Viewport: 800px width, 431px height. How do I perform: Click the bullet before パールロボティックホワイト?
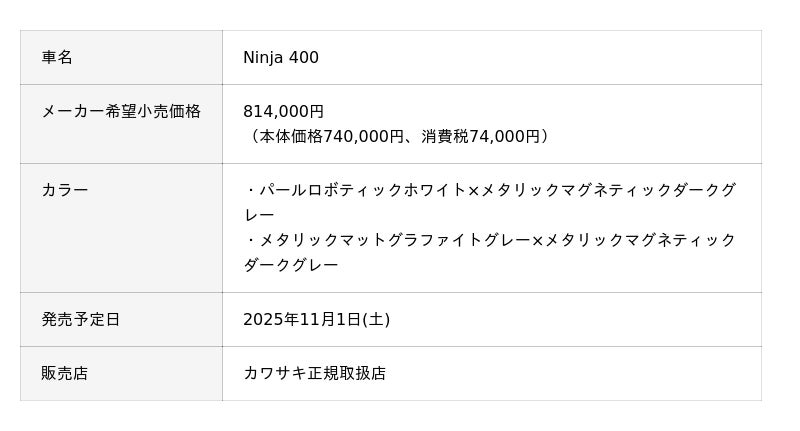[250, 190]
